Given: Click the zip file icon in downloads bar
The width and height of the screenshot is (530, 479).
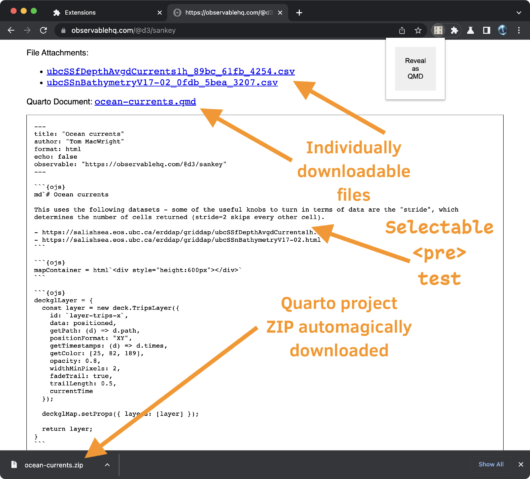Looking at the screenshot, I should click(x=14, y=465).
